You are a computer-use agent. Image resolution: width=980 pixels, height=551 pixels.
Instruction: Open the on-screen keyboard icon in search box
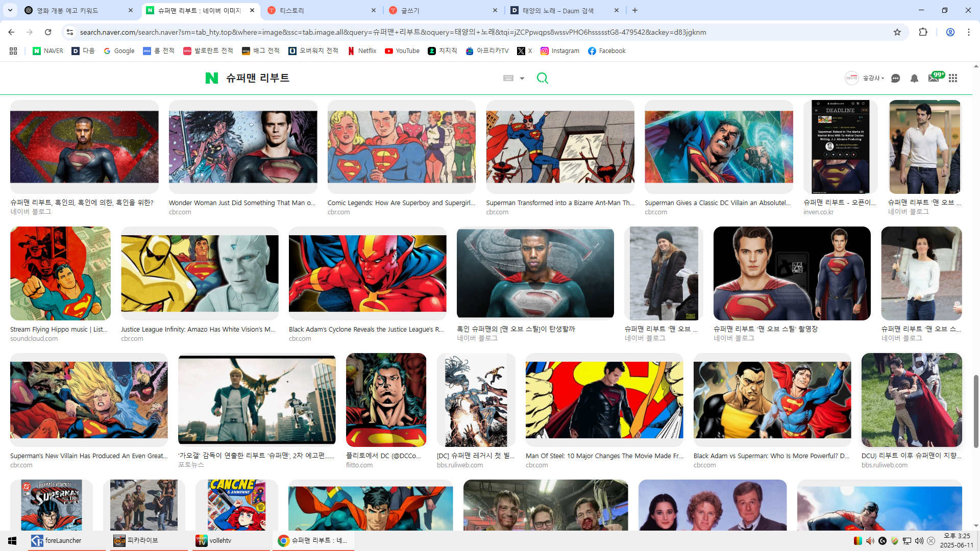pyautogui.click(x=508, y=78)
